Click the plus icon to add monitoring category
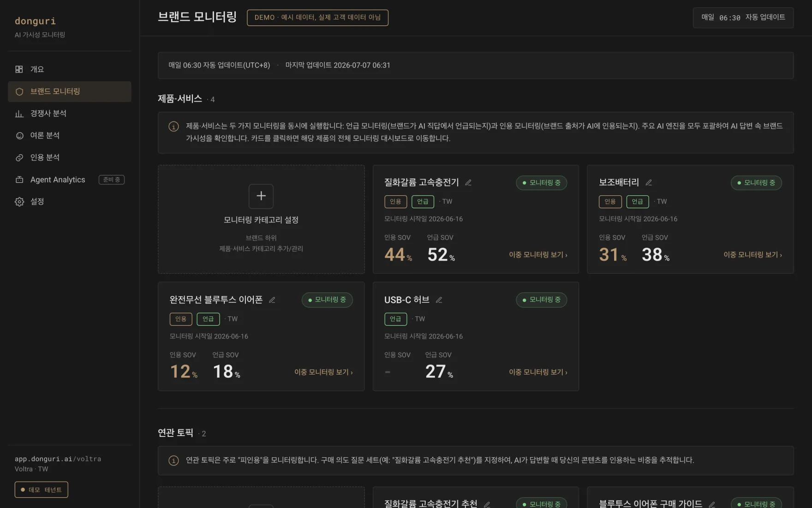This screenshot has width=812, height=508. (x=261, y=196)
